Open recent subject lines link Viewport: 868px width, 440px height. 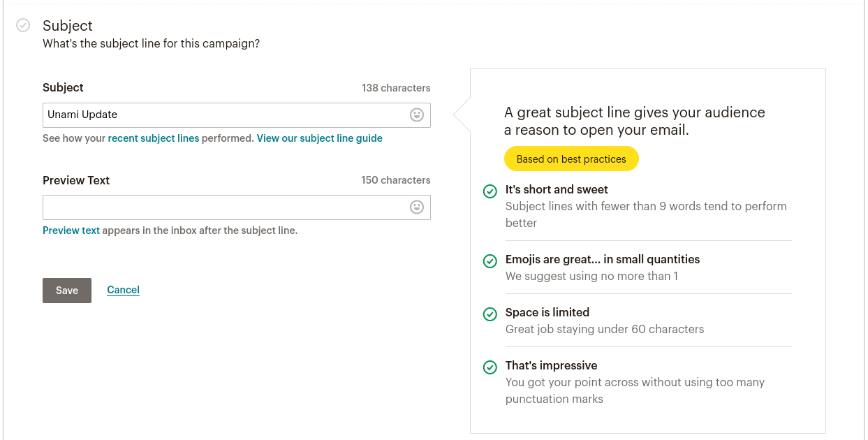pyautogui.click(x=153, y=138)
